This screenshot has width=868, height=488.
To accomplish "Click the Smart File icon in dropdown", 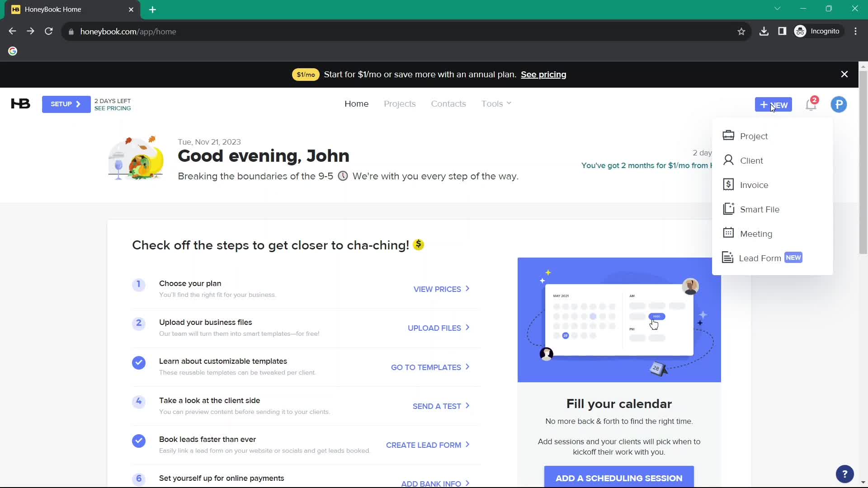I will point(728,209).
